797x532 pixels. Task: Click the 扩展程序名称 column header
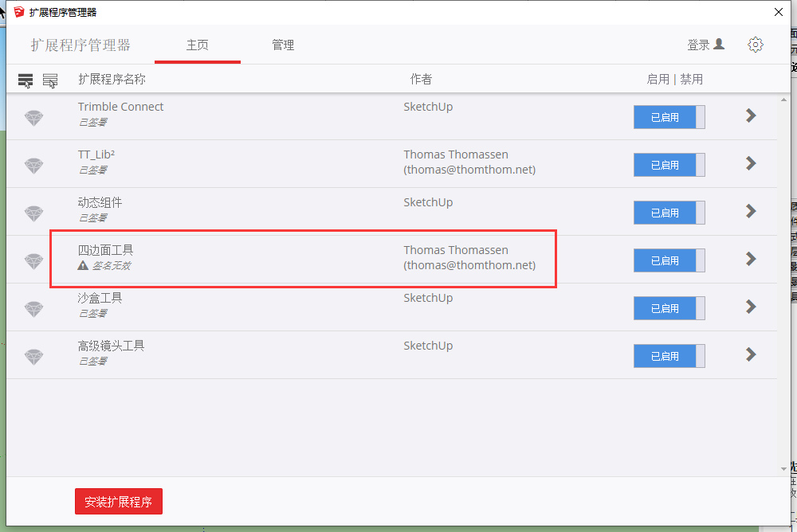[x=112, y=80]
